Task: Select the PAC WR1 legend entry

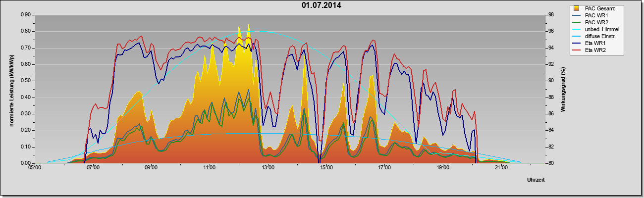Action: tap(591, 15)
